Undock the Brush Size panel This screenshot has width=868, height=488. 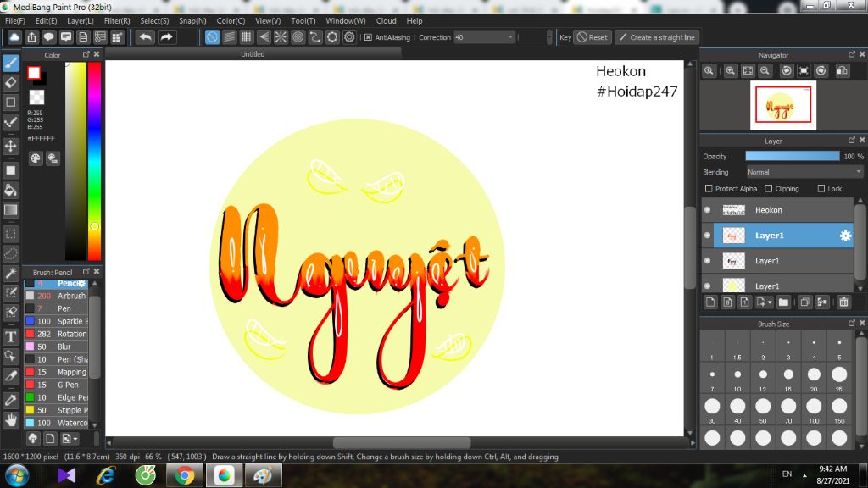pos(851,323)
